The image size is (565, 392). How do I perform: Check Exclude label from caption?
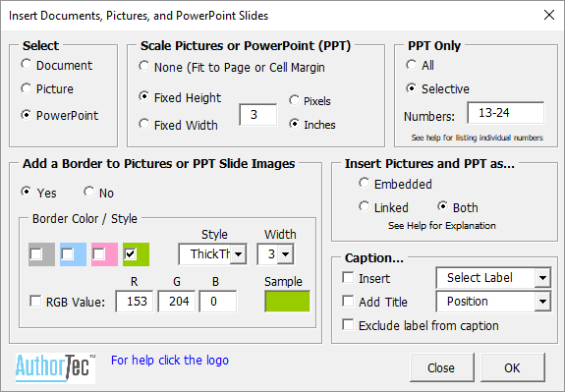point(348,325)
